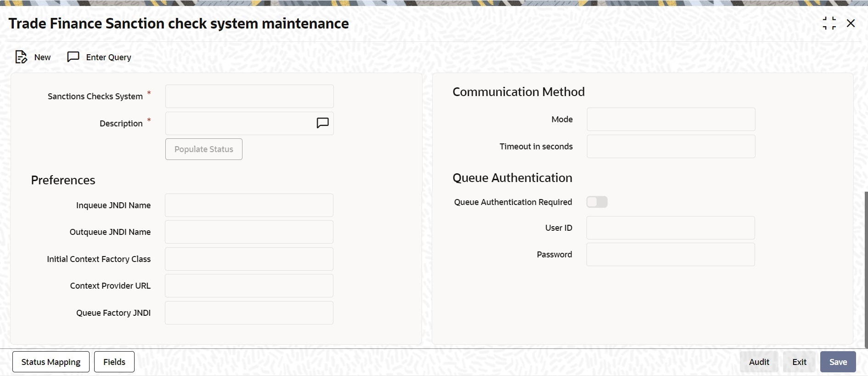This screenshot has width=868, height=376.
Task: Click the 'Queue Authentication Required' label
Action: [513, 202]
